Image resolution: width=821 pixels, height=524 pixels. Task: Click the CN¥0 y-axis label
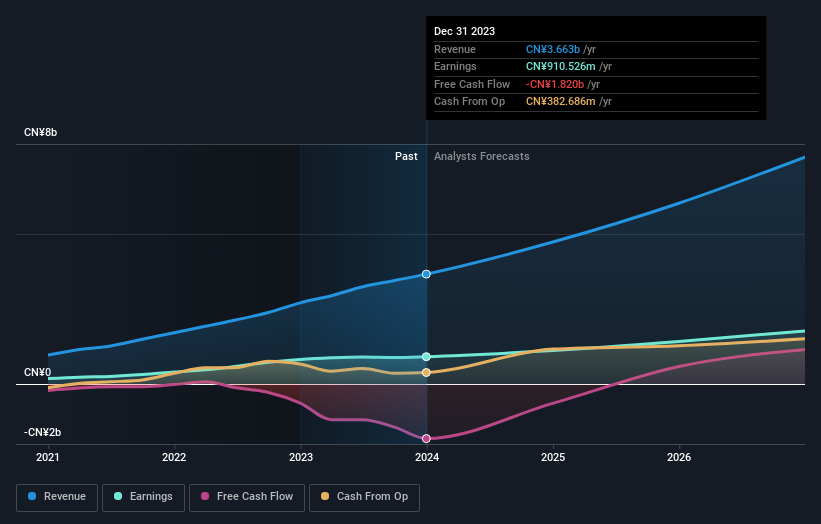click(x=38, y=372)
